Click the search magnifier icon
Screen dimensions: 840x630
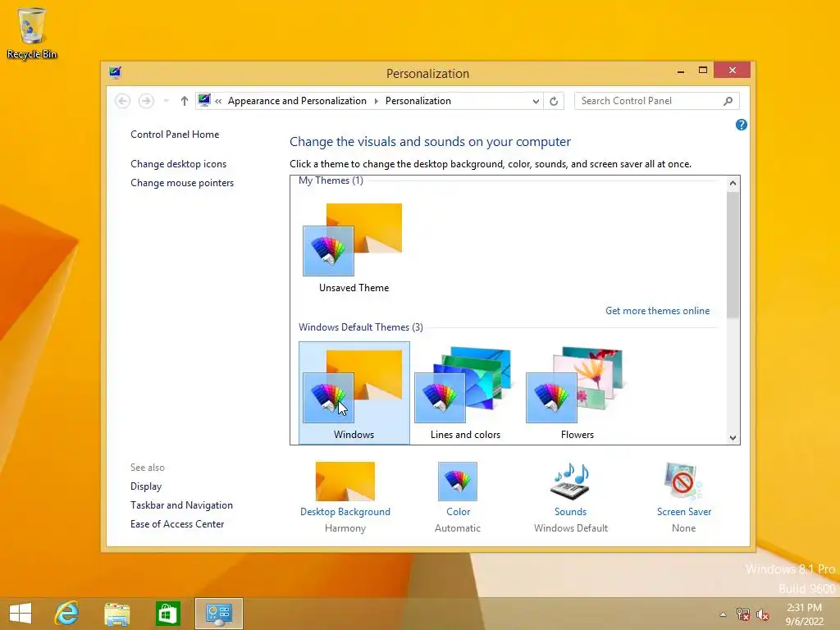[728, 101]
